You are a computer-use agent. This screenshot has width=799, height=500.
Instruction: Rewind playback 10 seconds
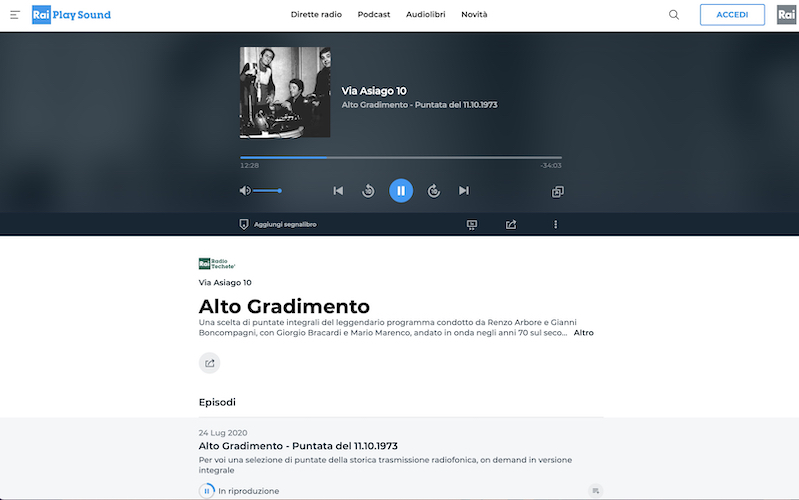[368, 191]
